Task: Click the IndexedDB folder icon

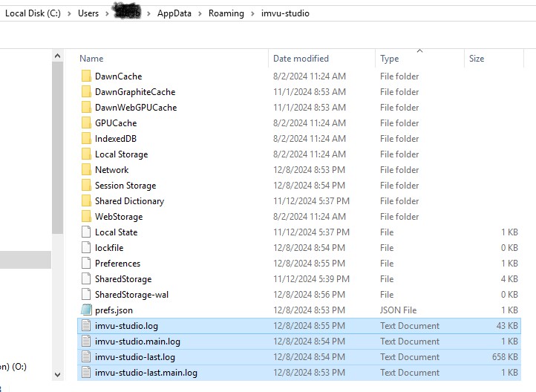Action: coord(86,138)
